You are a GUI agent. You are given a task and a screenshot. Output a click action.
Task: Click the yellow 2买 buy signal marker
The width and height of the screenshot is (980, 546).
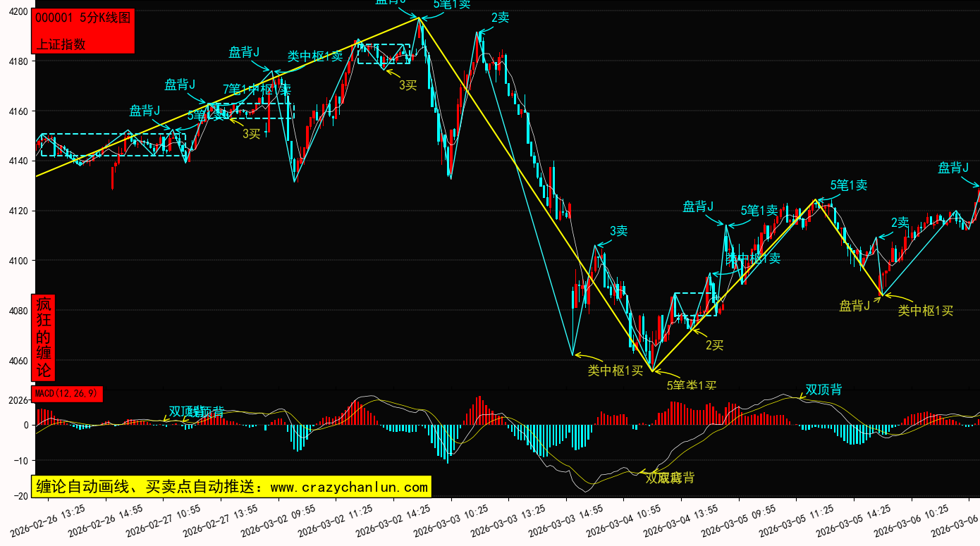[x=714, y=345]
